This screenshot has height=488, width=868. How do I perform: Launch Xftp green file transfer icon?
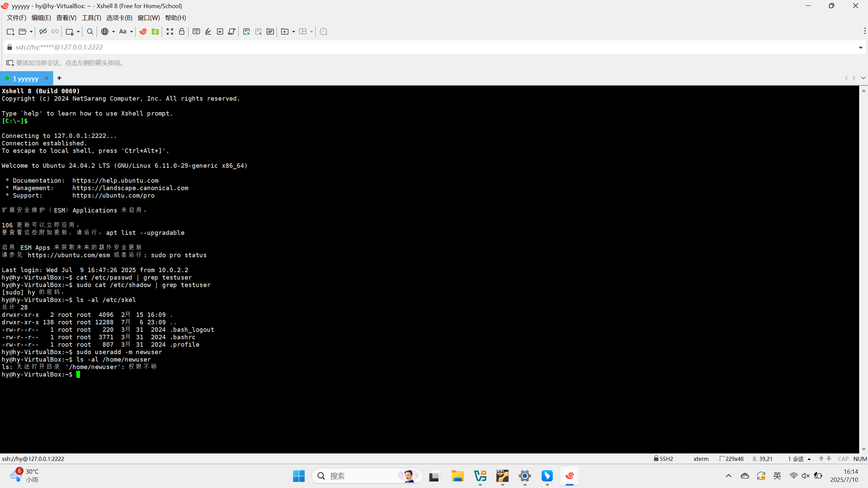tap(155, 32)
